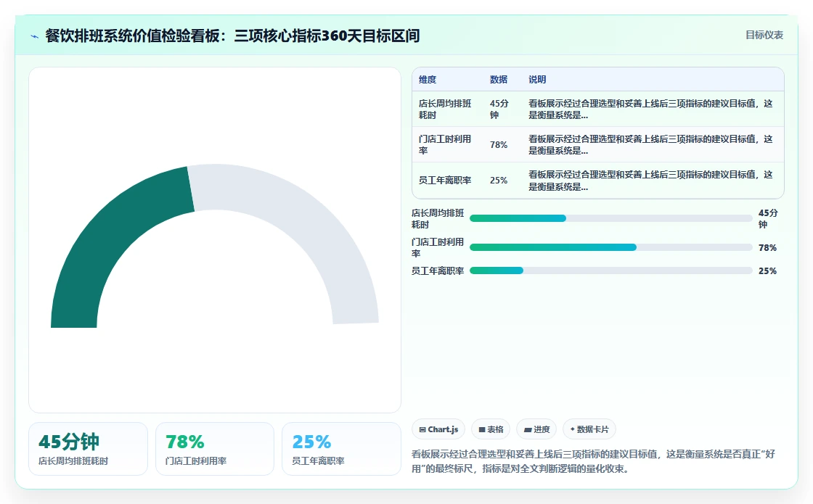Select the 门店工时利用率 table row name cell
Screen dimensions: 813x504
pos(446,144)
